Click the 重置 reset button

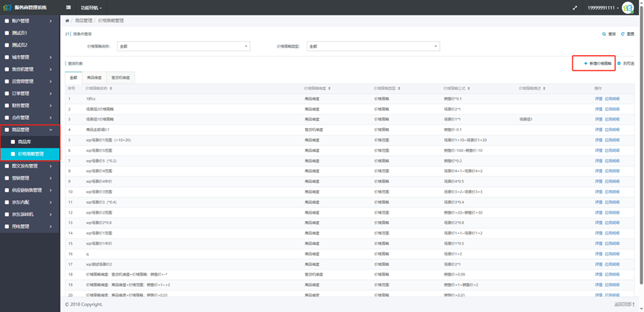628,34
